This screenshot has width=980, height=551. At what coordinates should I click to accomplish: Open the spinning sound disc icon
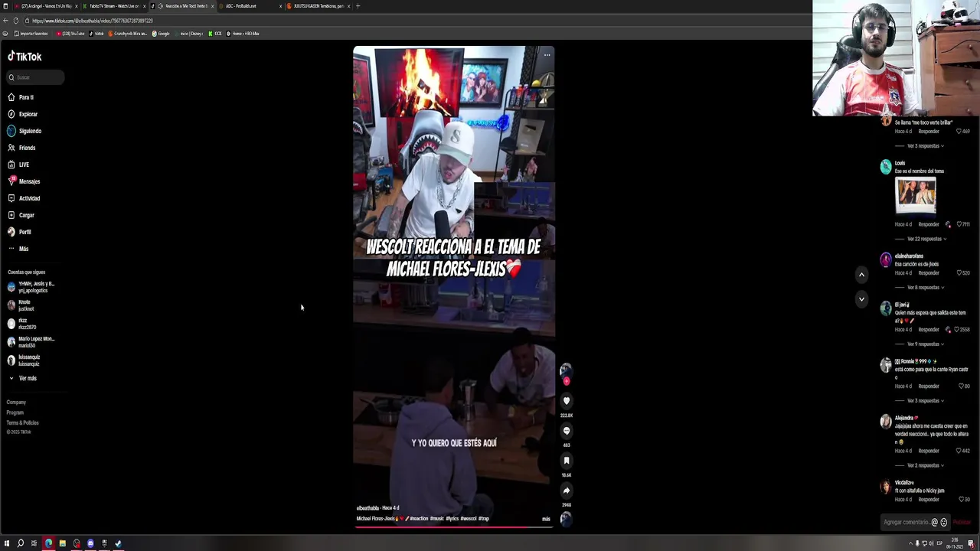click(x=566, y=519)
